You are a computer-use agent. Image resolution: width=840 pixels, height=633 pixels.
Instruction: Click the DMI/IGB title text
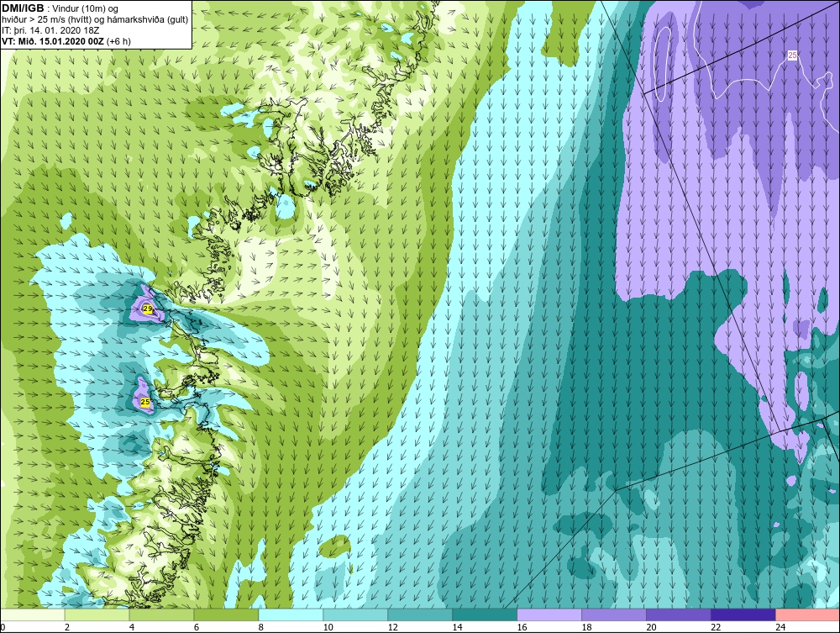pos(23,8)
